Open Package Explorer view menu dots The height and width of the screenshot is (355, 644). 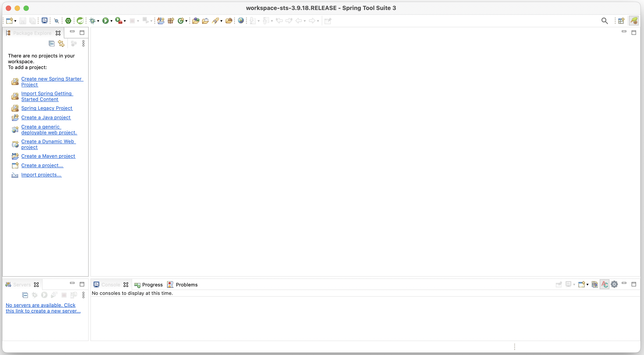[84, 43]
